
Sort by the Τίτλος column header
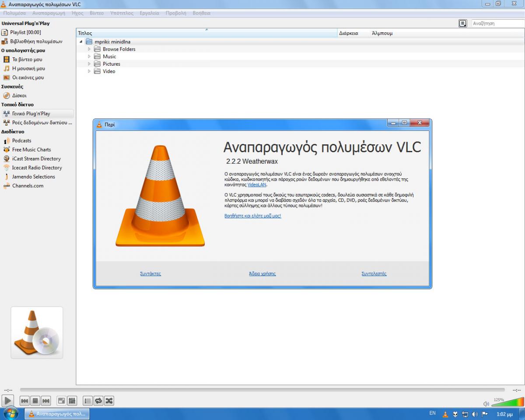(206, 33)
